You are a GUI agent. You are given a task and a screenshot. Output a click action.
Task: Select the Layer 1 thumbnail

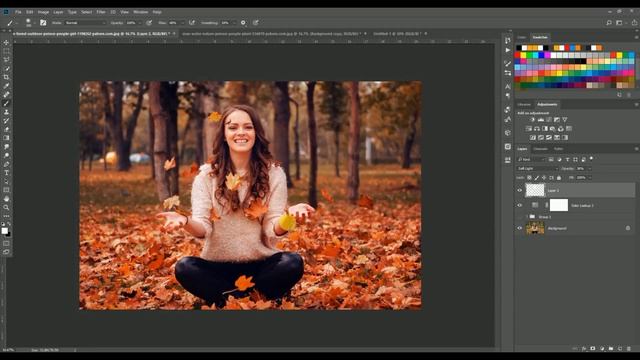click(x=535, y=190)
